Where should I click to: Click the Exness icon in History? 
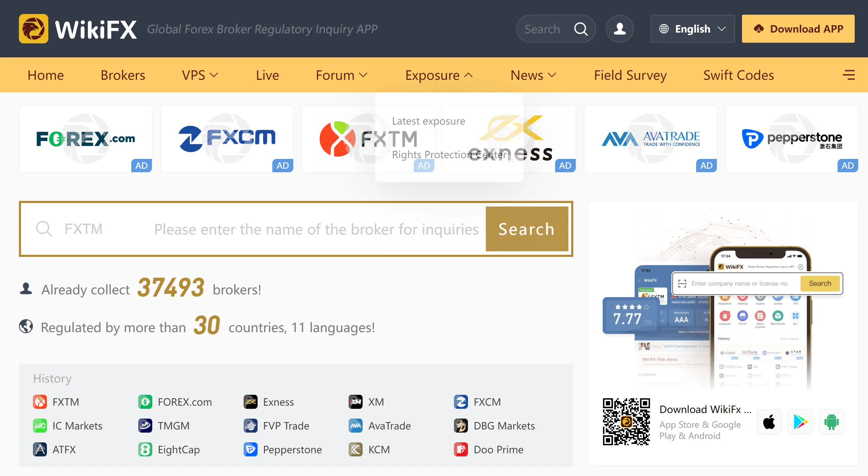251,402
